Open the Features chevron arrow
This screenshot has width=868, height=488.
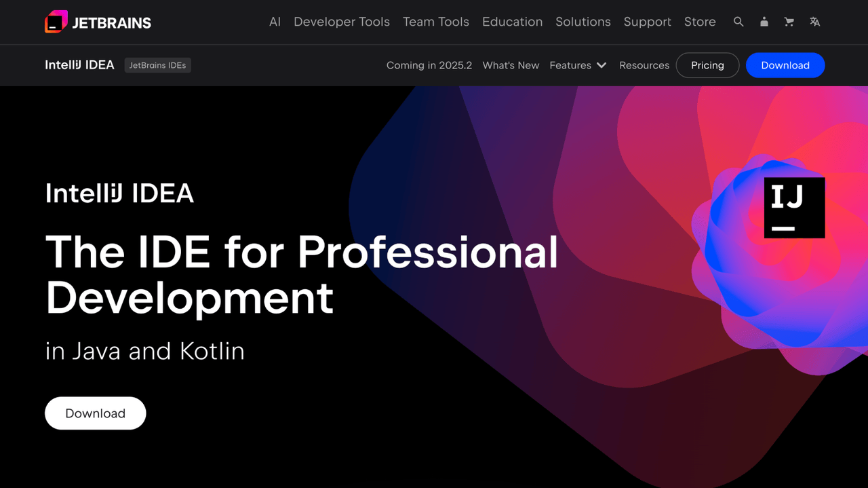tap(601, 65)
